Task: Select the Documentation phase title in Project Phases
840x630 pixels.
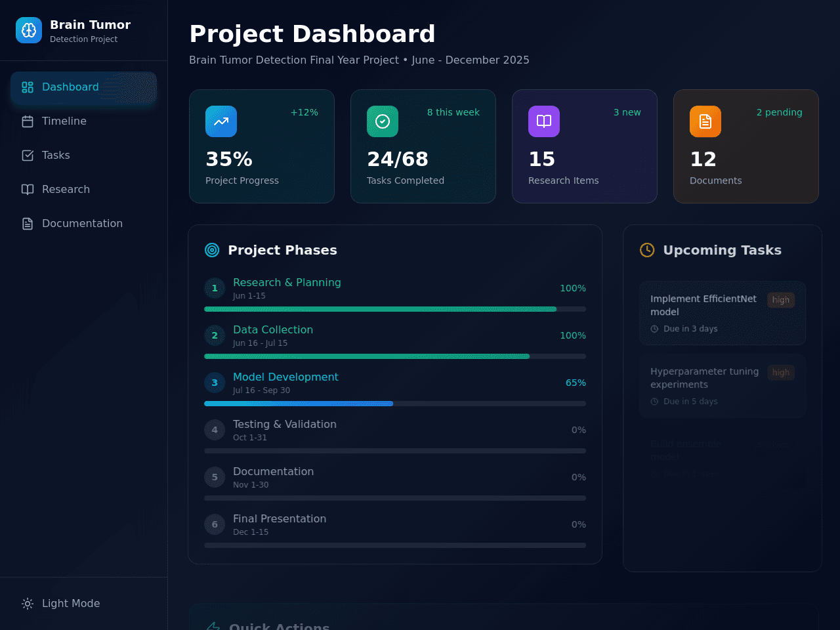Action: [x=273, y=471]
